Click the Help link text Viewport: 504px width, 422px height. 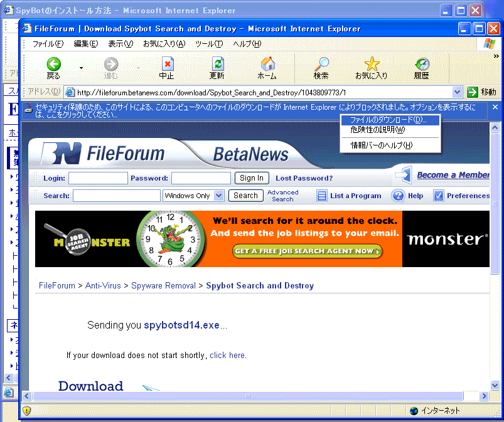coord(416,196)
